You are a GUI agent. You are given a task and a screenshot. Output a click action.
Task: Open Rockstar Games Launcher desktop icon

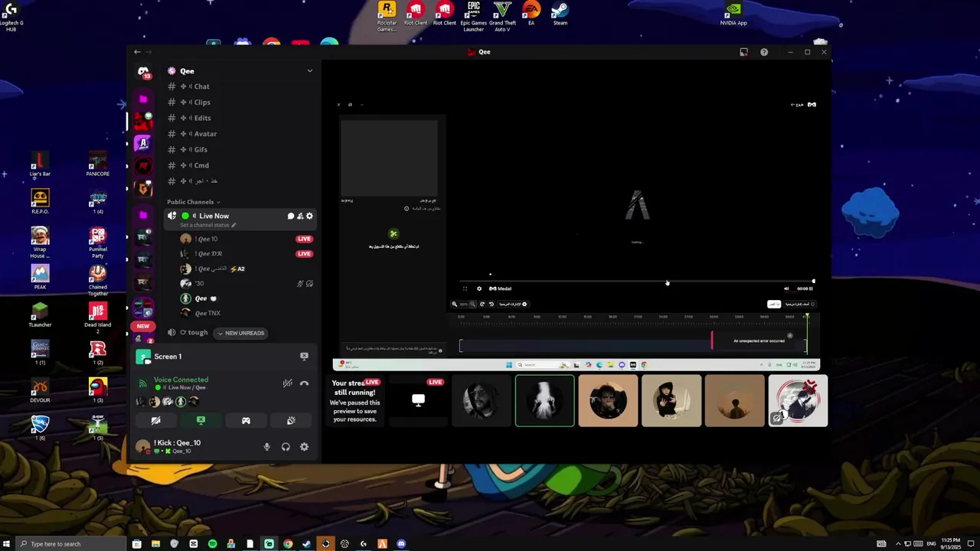coord(387,17)
